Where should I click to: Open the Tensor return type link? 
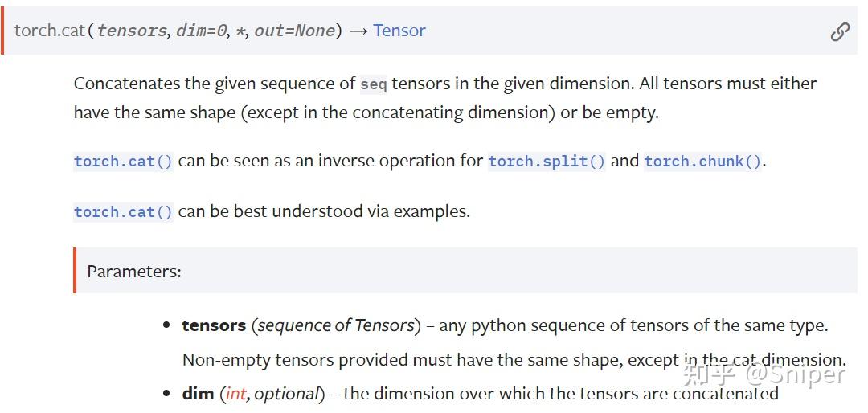[399, 31]
